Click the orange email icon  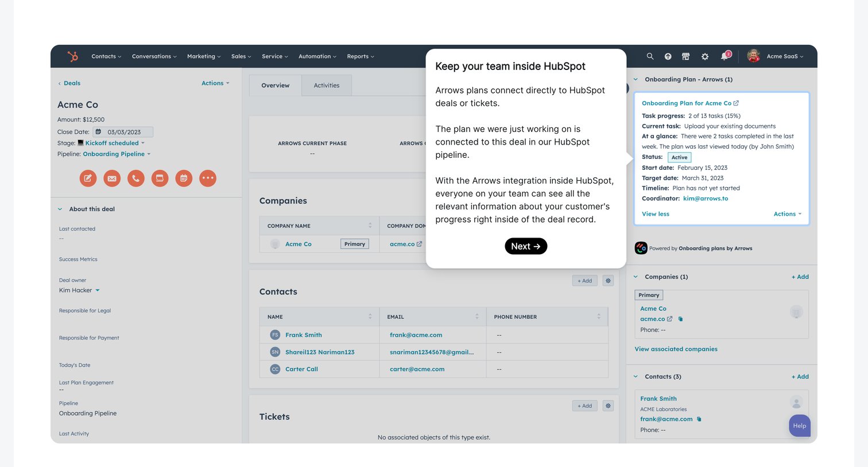click(x=112, y=178)
